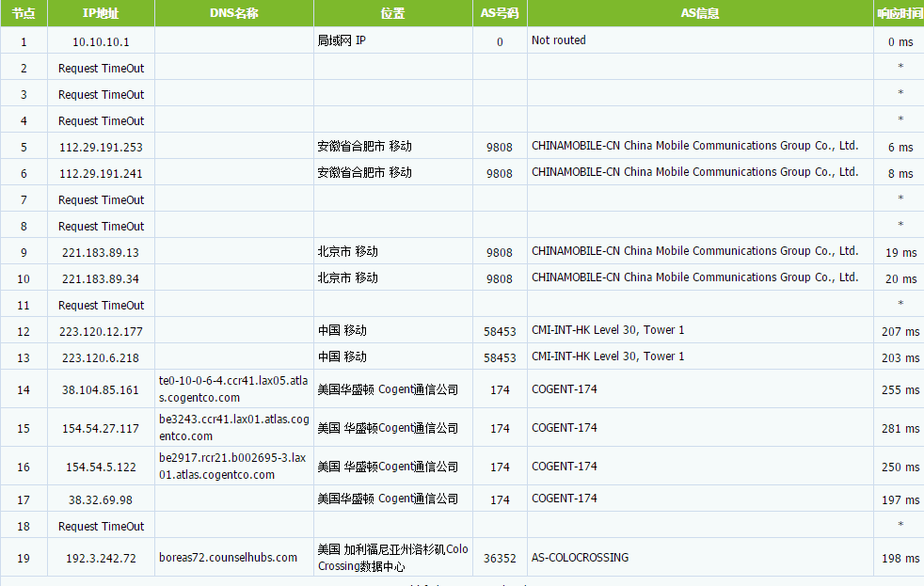Click the 198 ms response time
The width and height of the screenshot is (924, 586).
click(x=900, y=559)
